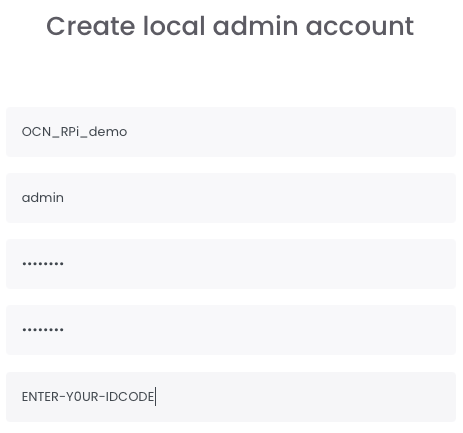Select the admin username field
The height and width of the screenshot is (433, 463).
coord(231,198)
